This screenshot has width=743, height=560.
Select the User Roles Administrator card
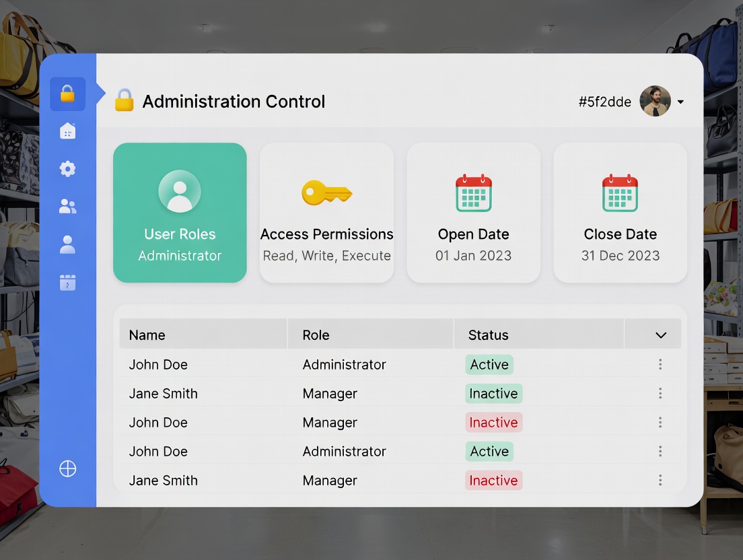pos(180,213)
